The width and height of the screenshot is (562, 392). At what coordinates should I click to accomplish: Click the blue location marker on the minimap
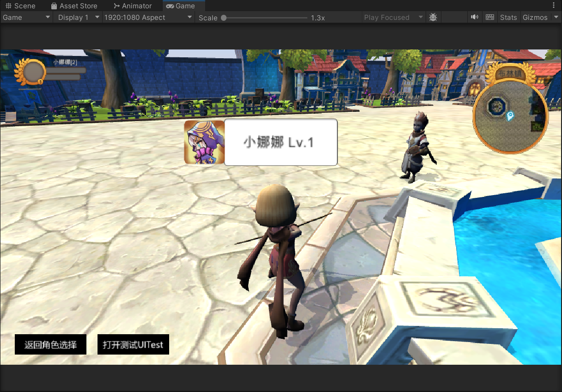[510, 116]
